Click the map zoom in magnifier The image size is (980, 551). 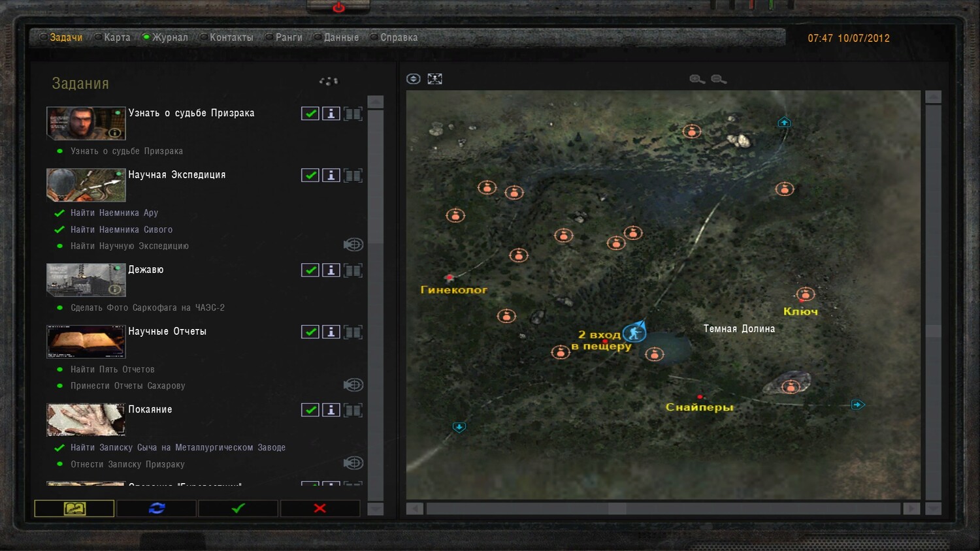697,79
